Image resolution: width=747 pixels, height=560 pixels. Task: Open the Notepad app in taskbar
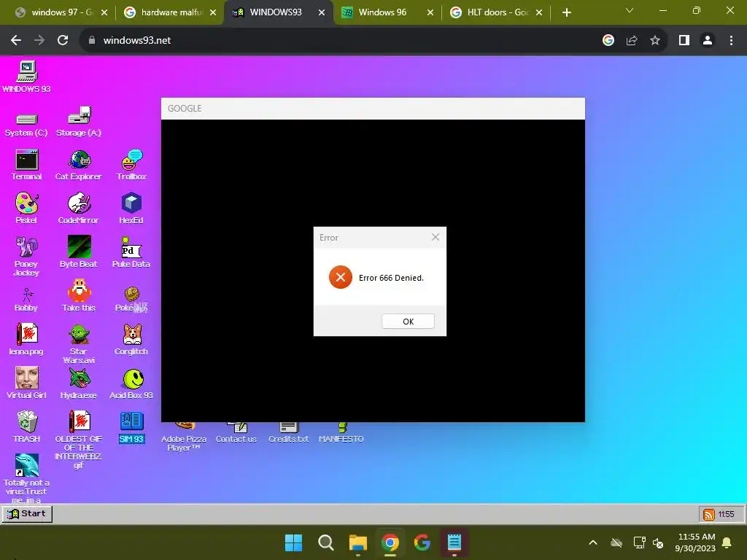point(454,542)
